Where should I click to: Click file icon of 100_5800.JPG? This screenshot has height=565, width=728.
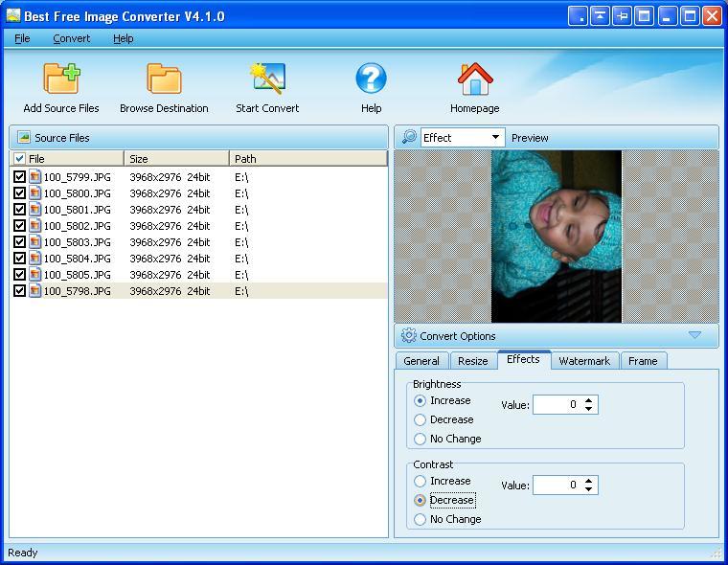[x=35, y=192]
